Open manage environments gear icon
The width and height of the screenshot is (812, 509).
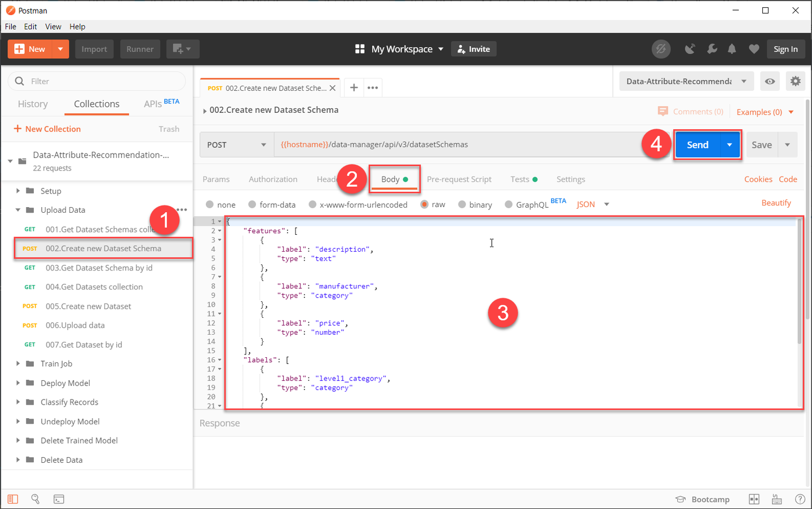(x=796, y=81)
